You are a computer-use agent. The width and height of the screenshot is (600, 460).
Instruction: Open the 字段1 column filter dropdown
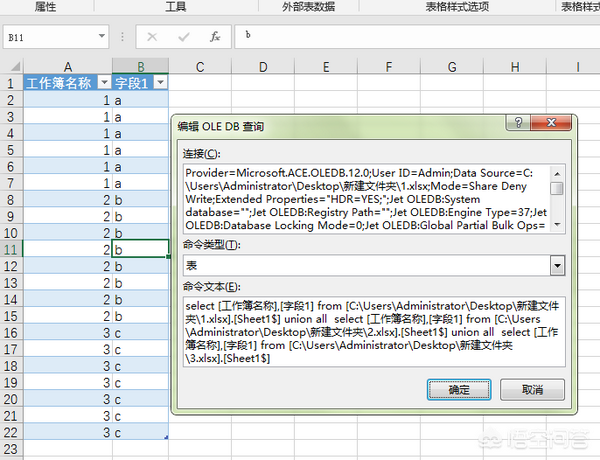(x=160, y=82)
